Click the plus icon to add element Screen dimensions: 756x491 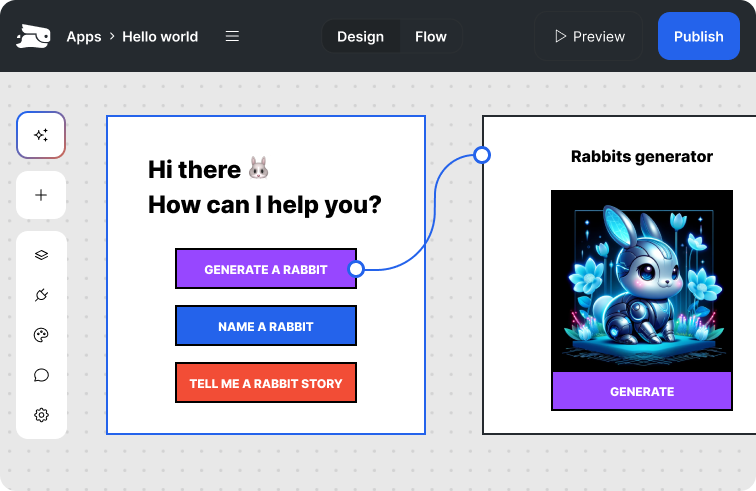tap(41, 195)
